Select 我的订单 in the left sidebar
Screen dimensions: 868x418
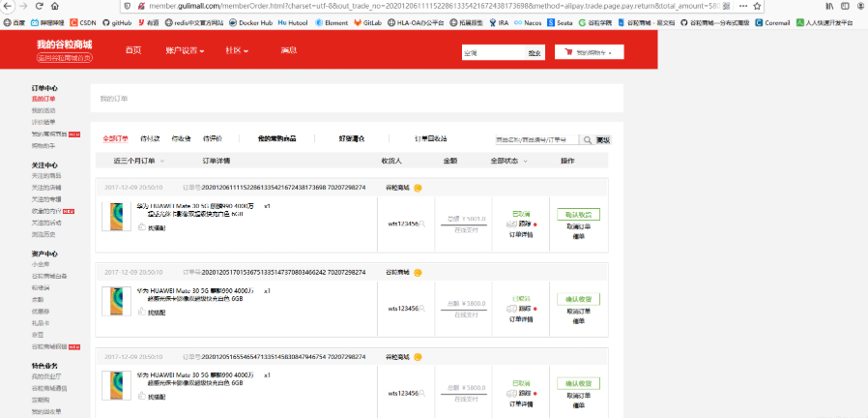[43, 99]
